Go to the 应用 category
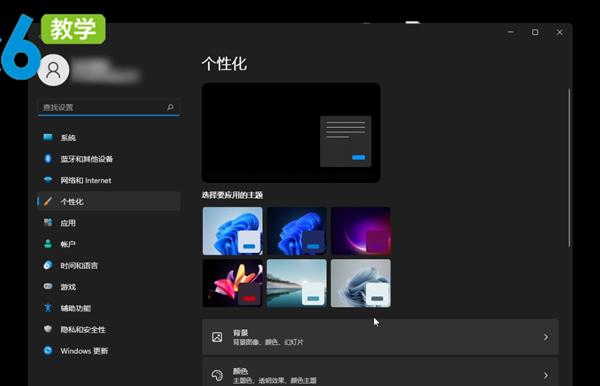This screenshot has height=386, width=600. click(109, 223)
